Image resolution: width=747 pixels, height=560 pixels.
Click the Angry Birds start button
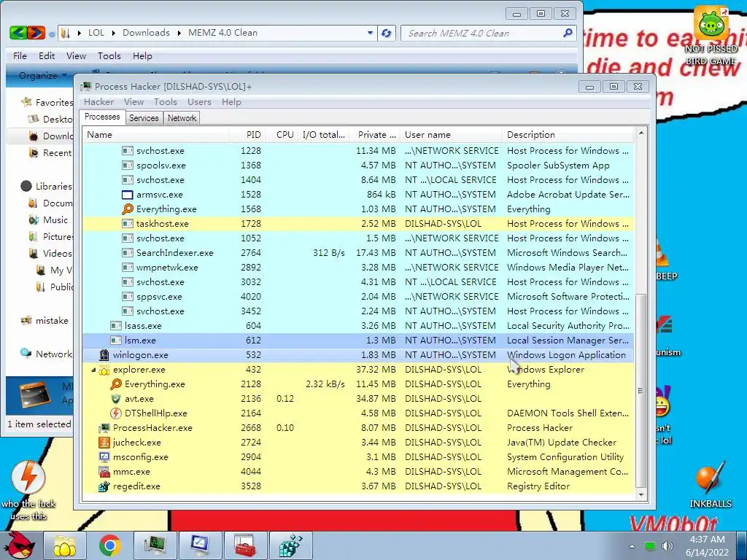(x=20, y=545)
